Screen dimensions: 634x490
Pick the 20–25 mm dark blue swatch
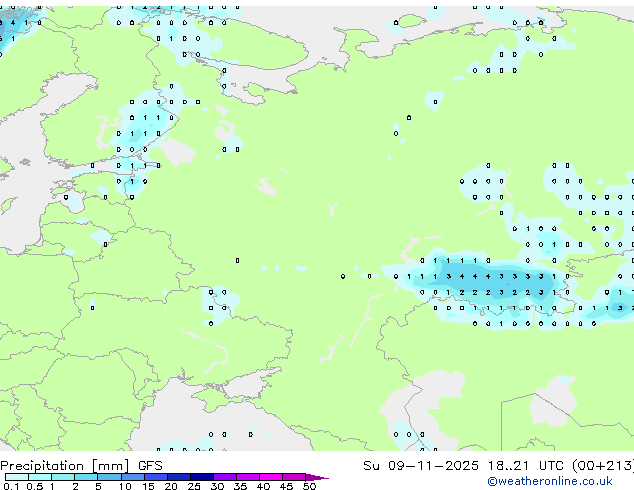(x=179, y=477)
